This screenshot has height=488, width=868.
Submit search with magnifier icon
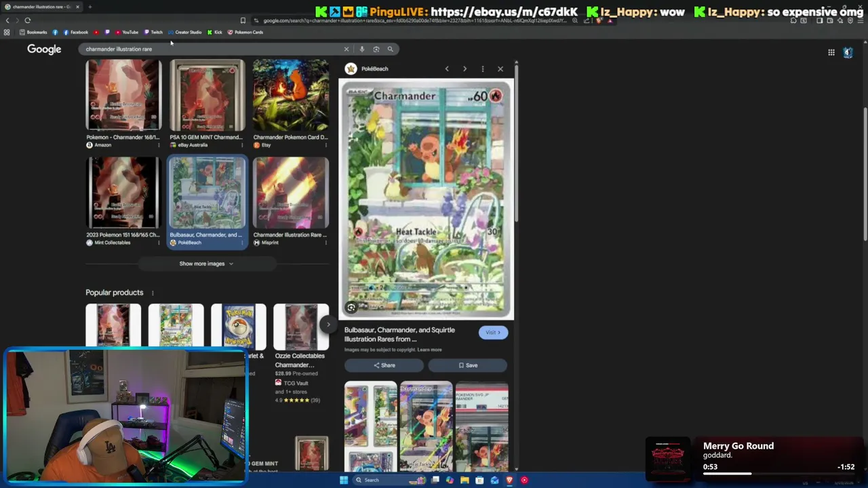point(390,49)
